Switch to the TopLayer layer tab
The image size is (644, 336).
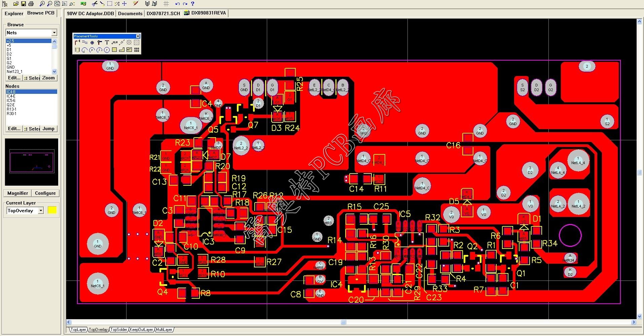click(x=78, y=330)
